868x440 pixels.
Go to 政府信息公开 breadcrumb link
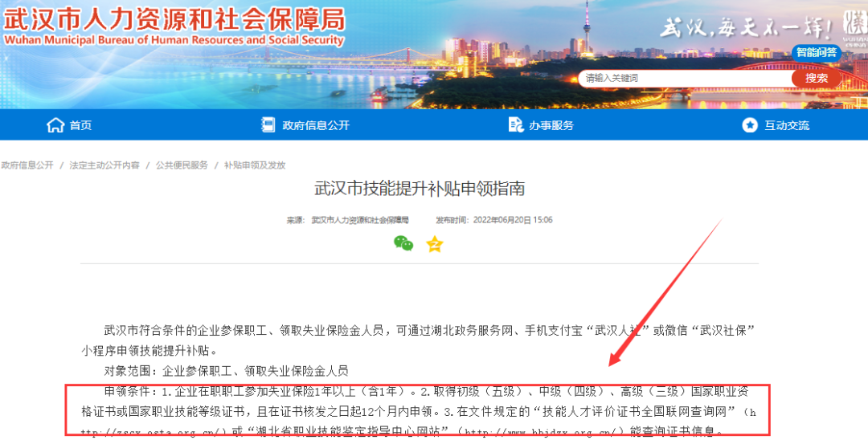27,165
